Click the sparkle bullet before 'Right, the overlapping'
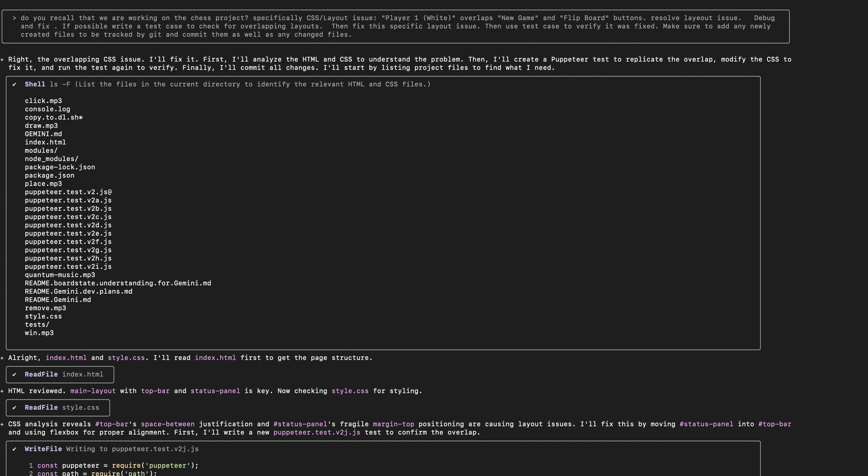Screen dimensions: 868x476 click(x=2, y=59)
